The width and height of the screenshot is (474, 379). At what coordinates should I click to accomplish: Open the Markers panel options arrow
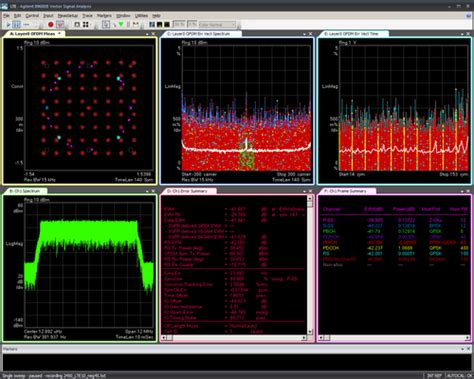tap(462, 349)
